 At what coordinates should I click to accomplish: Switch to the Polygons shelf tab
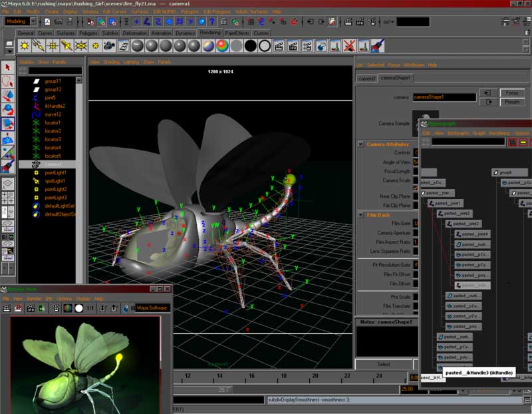click(x=88, y=33)
